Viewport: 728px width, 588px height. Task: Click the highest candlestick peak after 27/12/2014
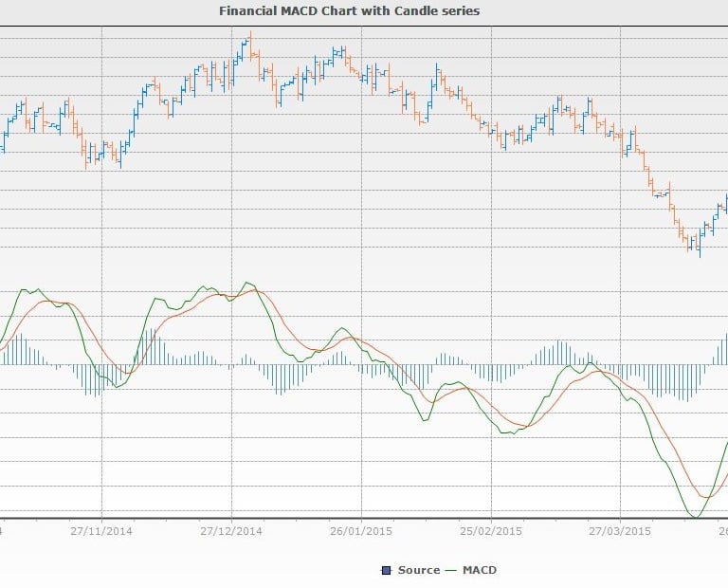point(250,46)
